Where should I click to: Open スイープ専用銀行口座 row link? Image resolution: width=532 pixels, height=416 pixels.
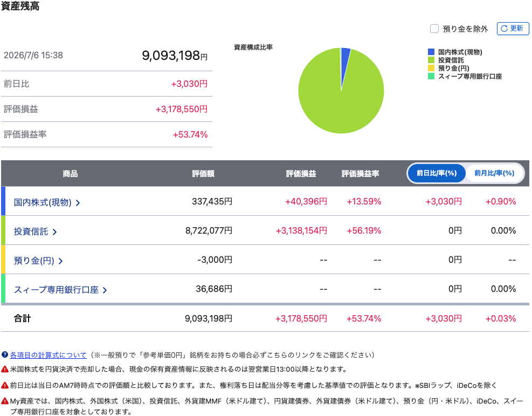click(56, 290)
